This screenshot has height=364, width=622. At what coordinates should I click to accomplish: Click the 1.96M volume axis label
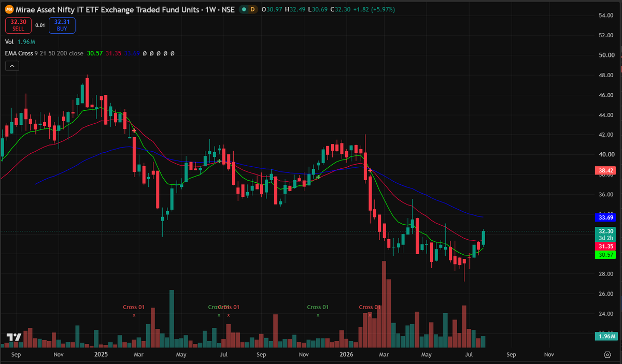coord(606,337)
